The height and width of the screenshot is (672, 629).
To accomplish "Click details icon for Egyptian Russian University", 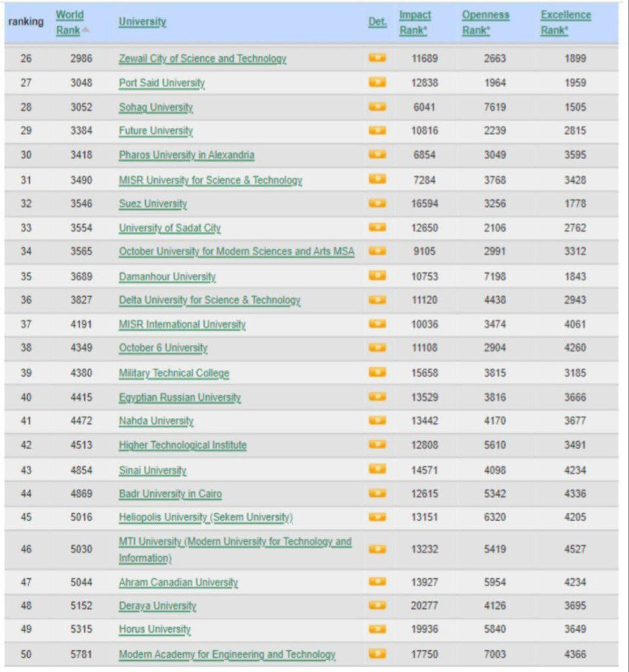I will [378, 397].
